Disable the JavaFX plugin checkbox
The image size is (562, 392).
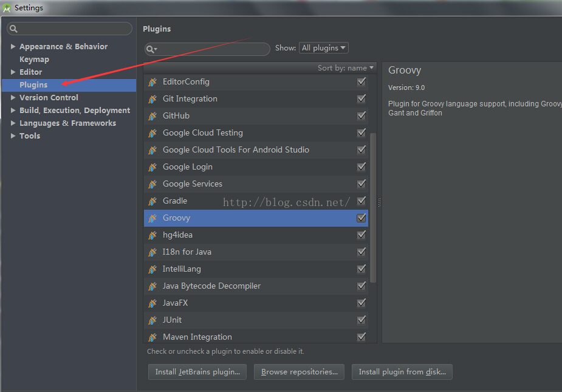(362, 303)
